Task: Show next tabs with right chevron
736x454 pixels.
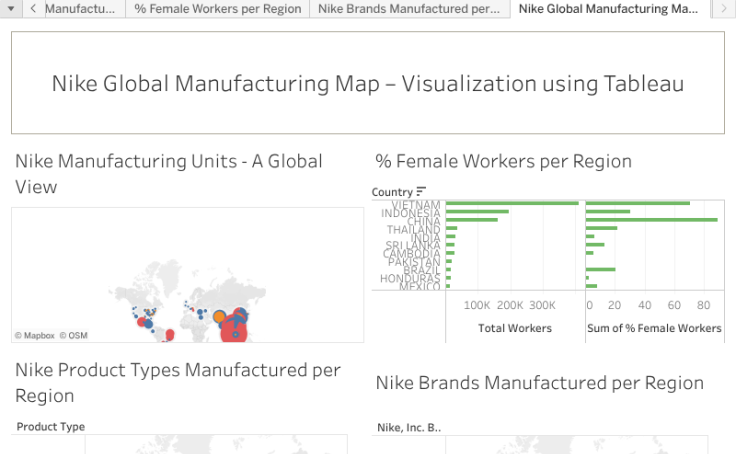Action: pyautogui.click(x=724, y=8)
